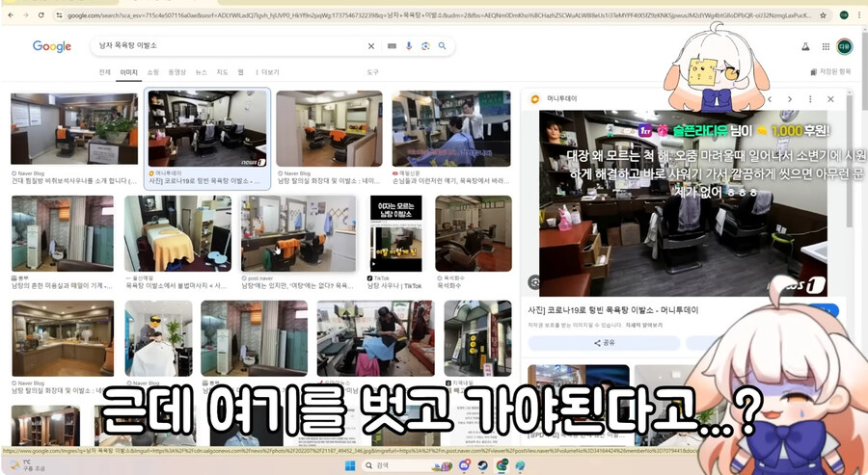Viewport: 868px width, 475px height.
Task: Open Discord from taskbar
Action: pos(464,466)
